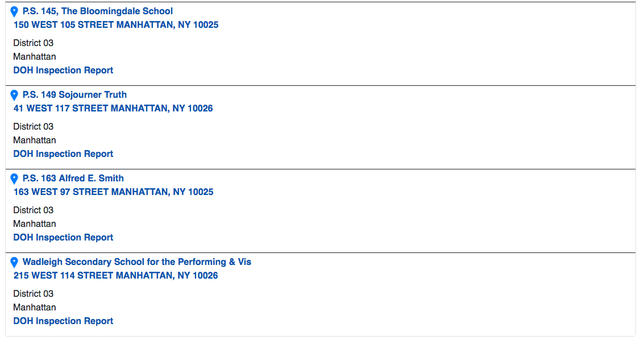This screenshot has width=644, height=340.
Task: Open the P.S. 149 Sojourner Truth link
Action: 74,95
